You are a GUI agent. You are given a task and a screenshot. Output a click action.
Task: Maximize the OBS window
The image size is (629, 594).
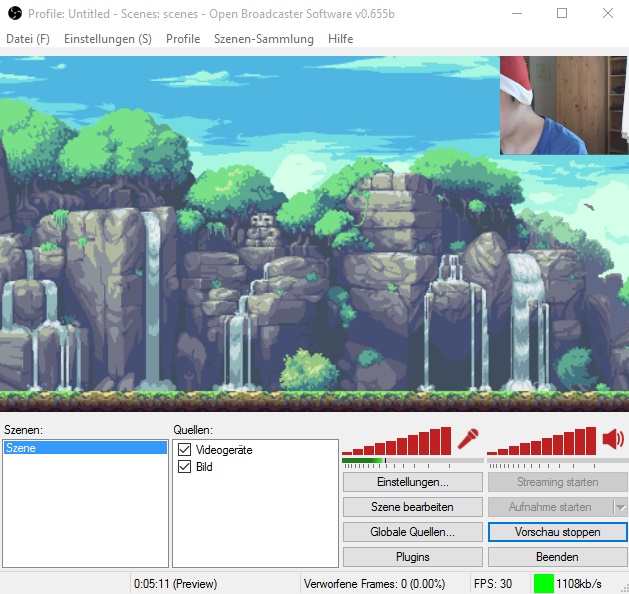(562, 13)
